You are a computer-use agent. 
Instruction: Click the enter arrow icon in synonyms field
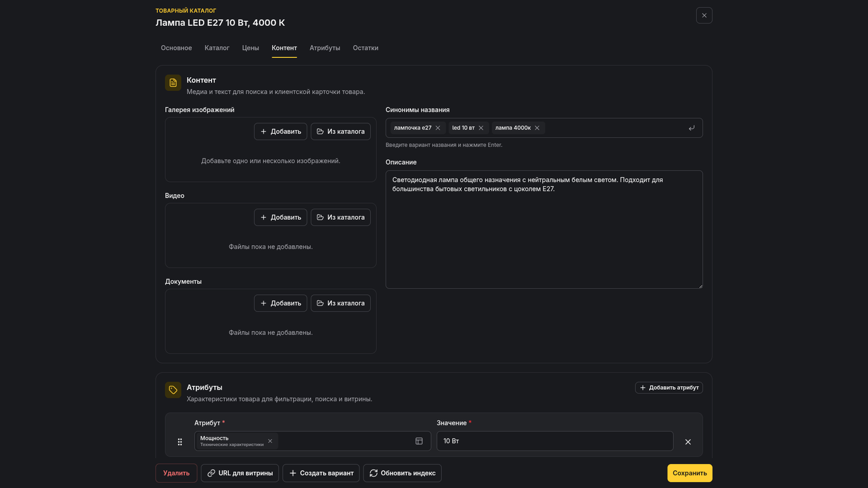coord(691,128)
